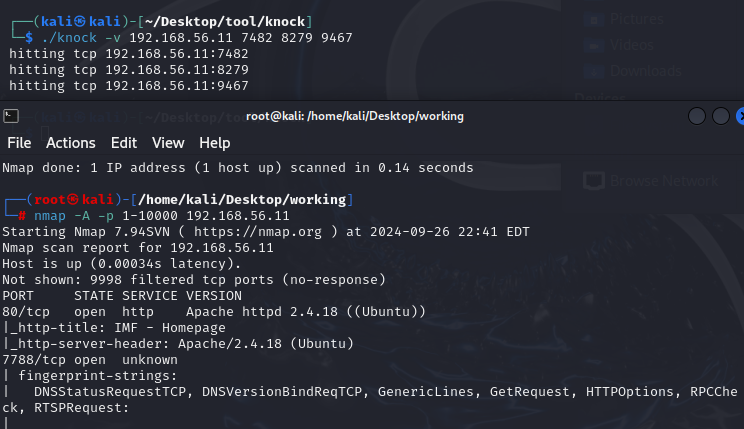The image size is (744, 429).
Task: Click the 'Not shown: 9998 filtered tcp ports' line
Action: [x=194, y=280]
